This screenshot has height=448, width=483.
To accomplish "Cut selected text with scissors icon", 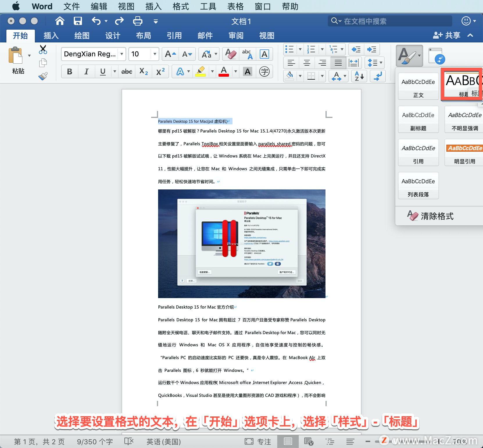I will [x=43, y=49].
